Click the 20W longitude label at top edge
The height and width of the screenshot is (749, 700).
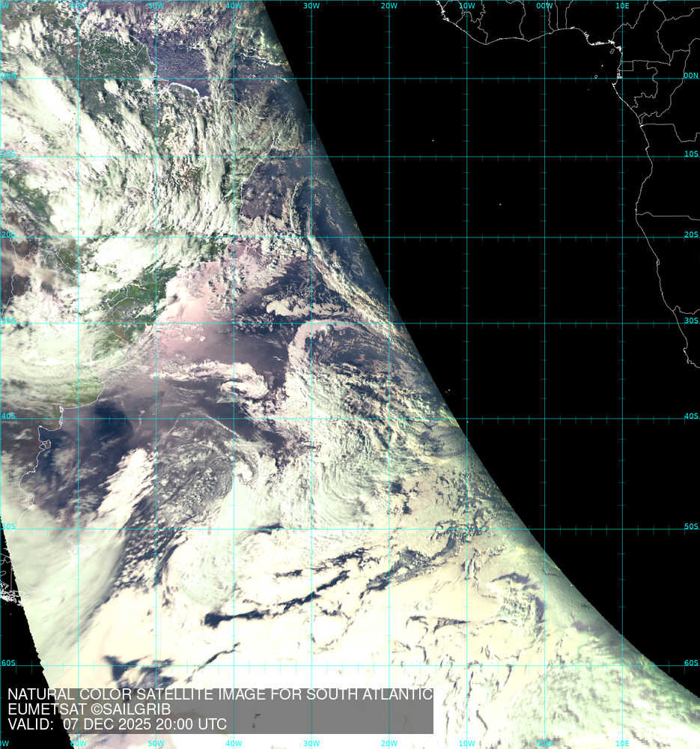[389, 6]
